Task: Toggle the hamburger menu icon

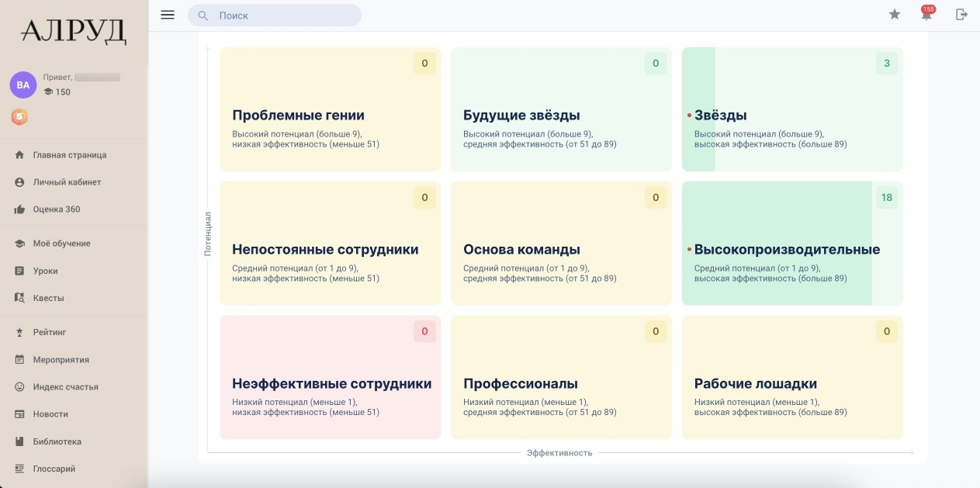Action: 167,15
